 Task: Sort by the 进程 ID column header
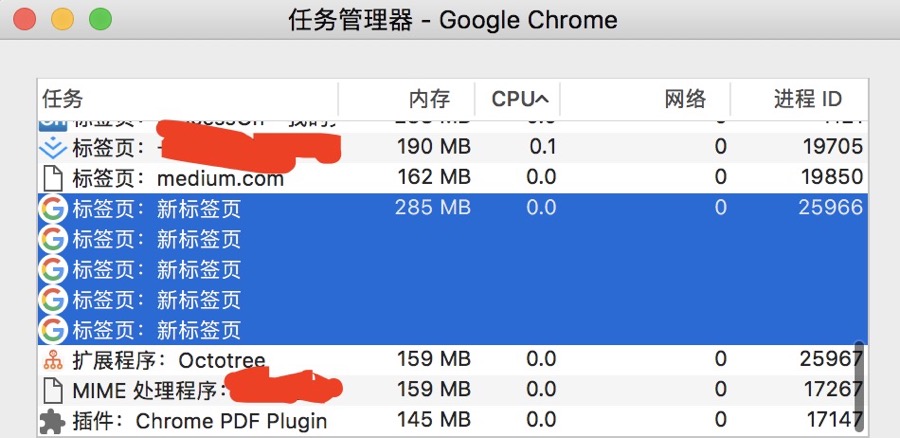point(807,99)
